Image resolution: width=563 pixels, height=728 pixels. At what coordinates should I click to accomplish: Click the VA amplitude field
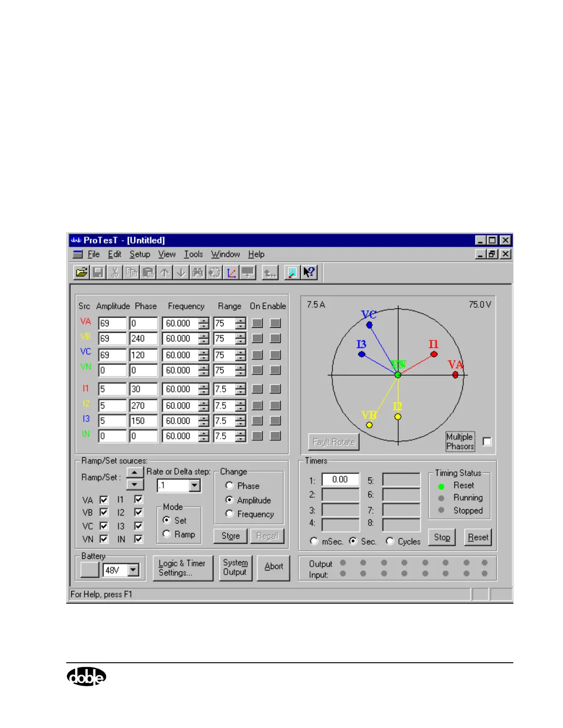pyautogui.click(x=112, y=323)
